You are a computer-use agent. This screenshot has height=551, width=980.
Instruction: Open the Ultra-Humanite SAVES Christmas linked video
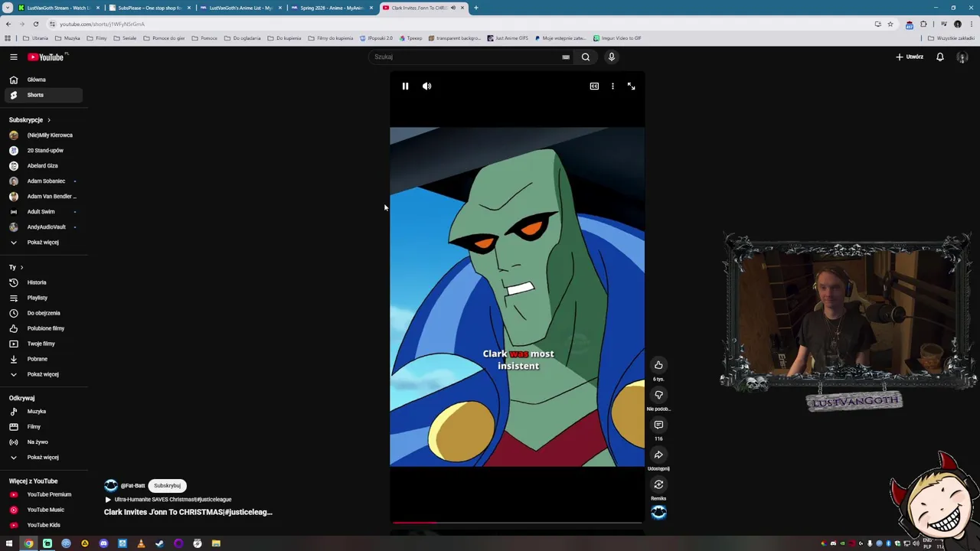[168, 500]
